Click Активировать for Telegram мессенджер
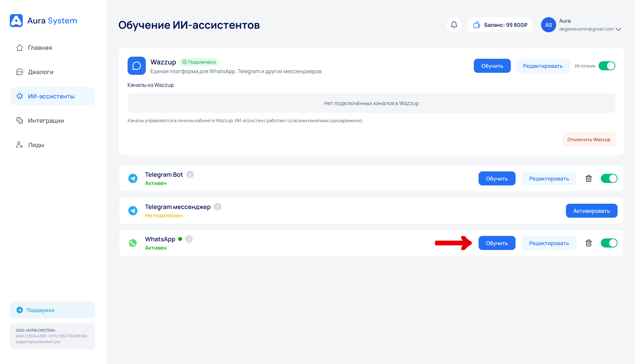The height and width of the screenshot is (364, 635). pos(591,211)
